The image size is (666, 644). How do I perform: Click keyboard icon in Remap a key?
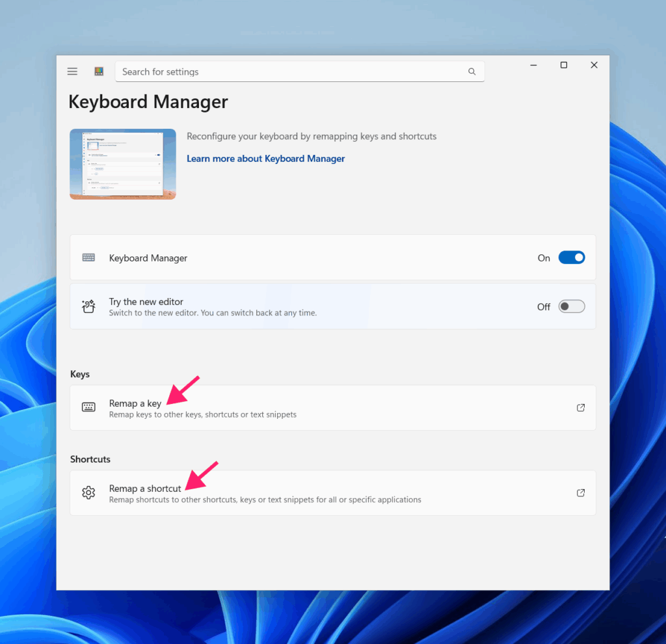point(88,407)
